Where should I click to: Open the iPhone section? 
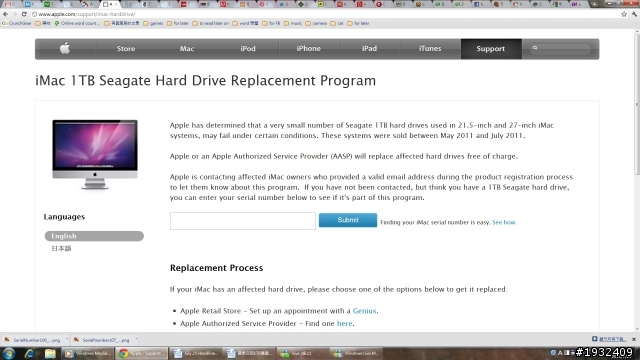[x=309, y=49]
